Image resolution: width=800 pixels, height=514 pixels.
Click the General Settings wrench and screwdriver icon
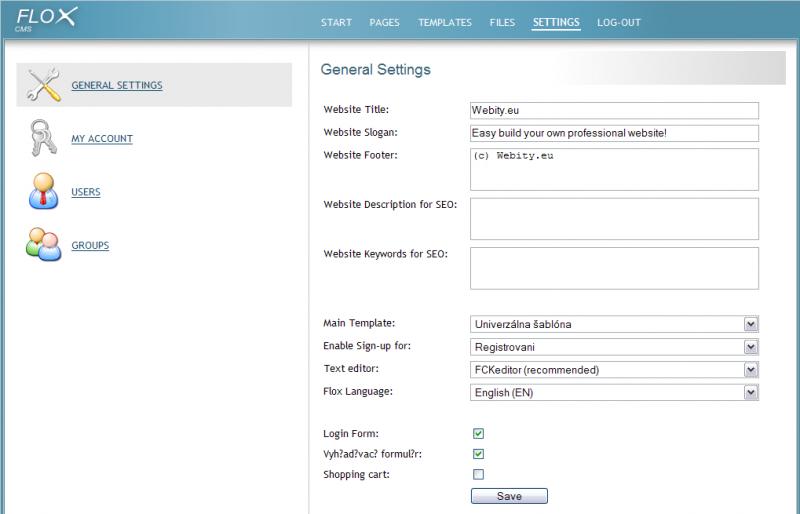click(x=43, y=85)
